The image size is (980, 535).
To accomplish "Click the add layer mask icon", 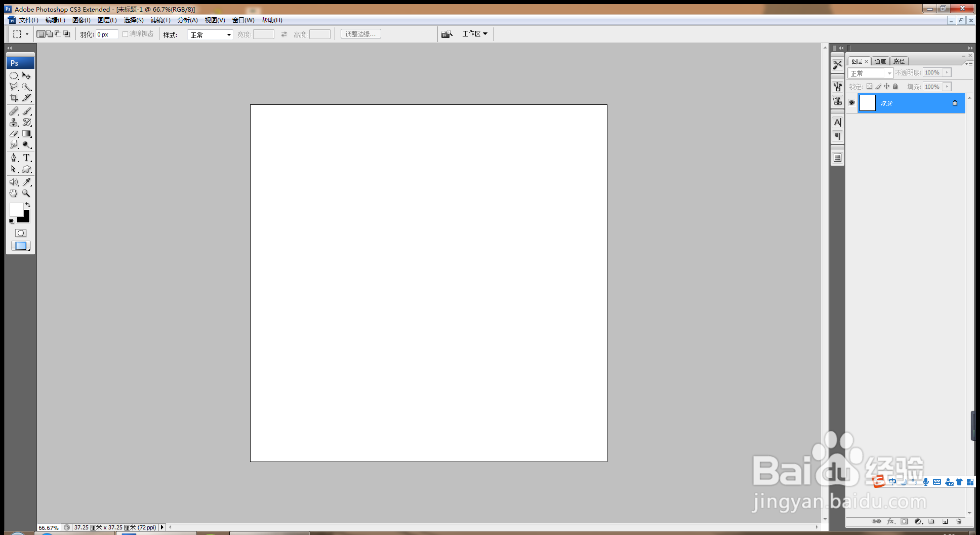I will (904, 521).
